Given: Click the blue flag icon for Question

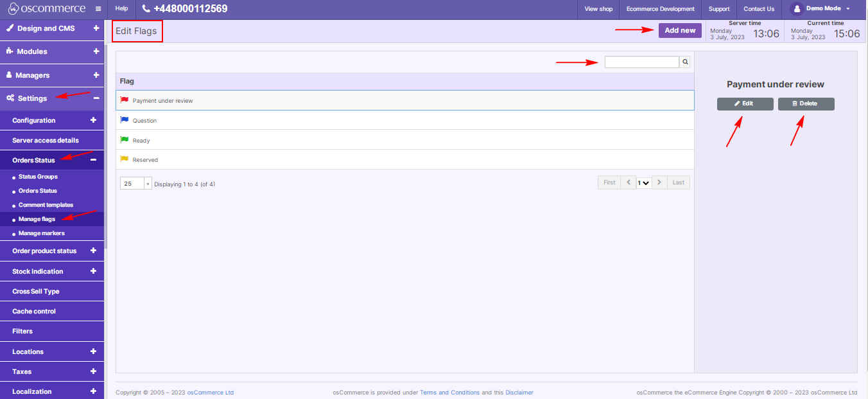Looking at the screenshot, I should pyautogui.click(x=125, y=120).
